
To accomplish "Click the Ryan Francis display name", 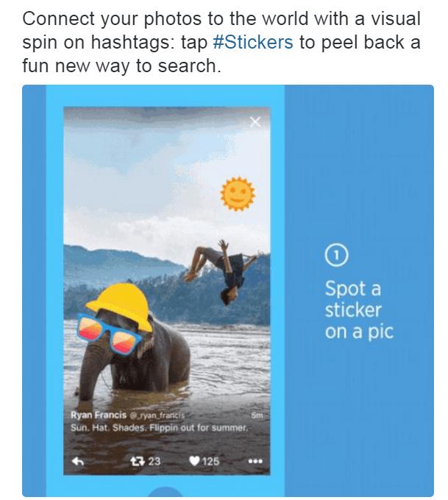I will (x=99, y=415).
